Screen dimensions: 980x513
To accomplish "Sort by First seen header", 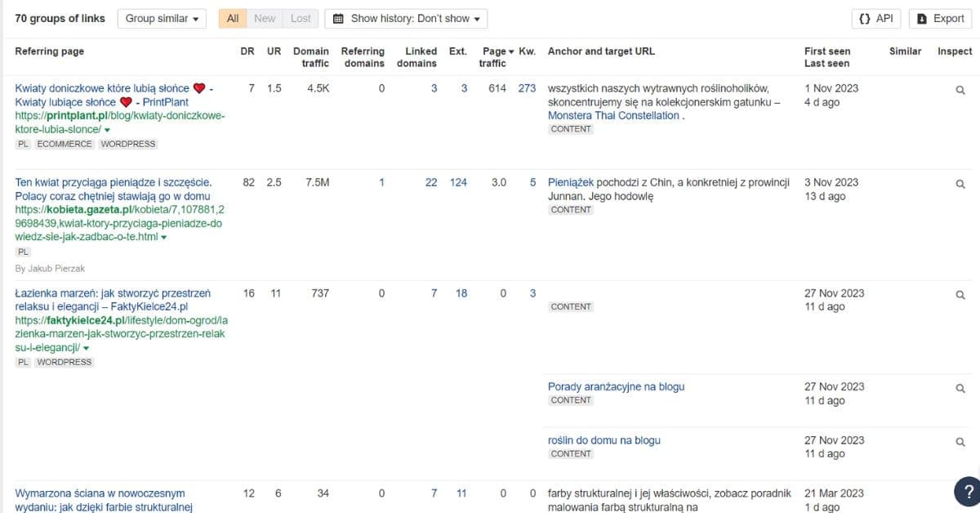I will tap(827, 51).
